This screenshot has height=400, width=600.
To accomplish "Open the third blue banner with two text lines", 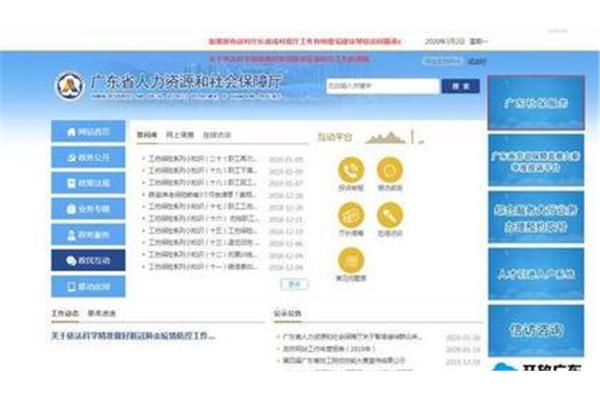I will [x=536, y=217].
